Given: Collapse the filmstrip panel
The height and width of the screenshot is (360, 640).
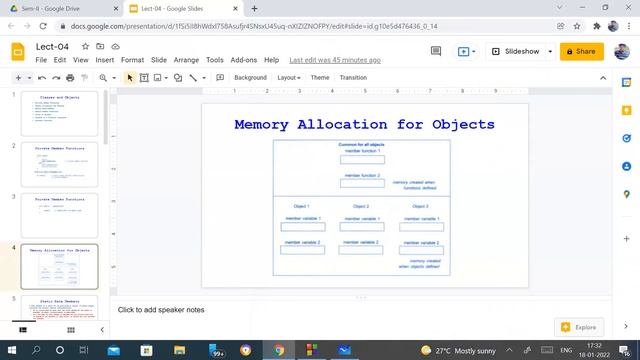Looking at the screenshot, I should (x=102, y=330).
